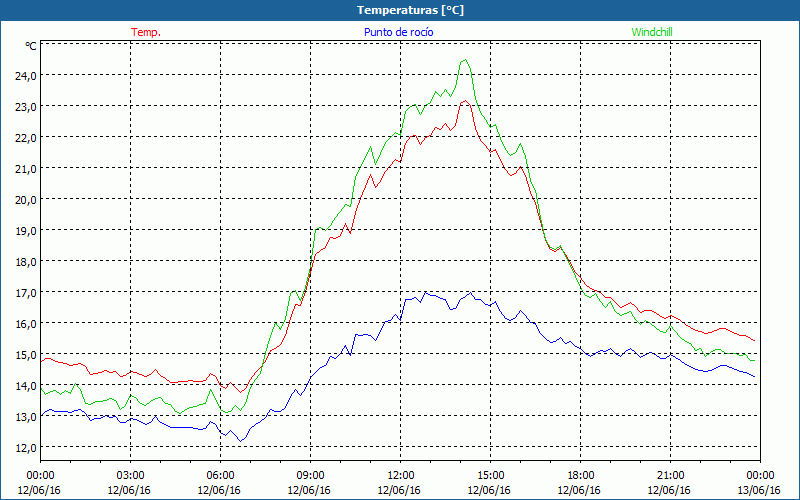Screen dimensions: 800x500
Task: Click the 15:00 time axis label
Action: (x=490, y=475)
